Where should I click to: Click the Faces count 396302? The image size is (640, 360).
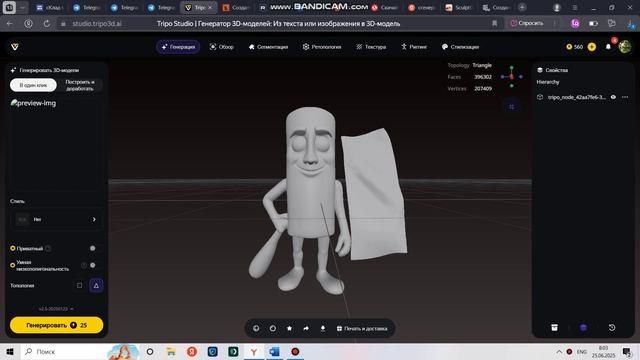pos(483,77)
